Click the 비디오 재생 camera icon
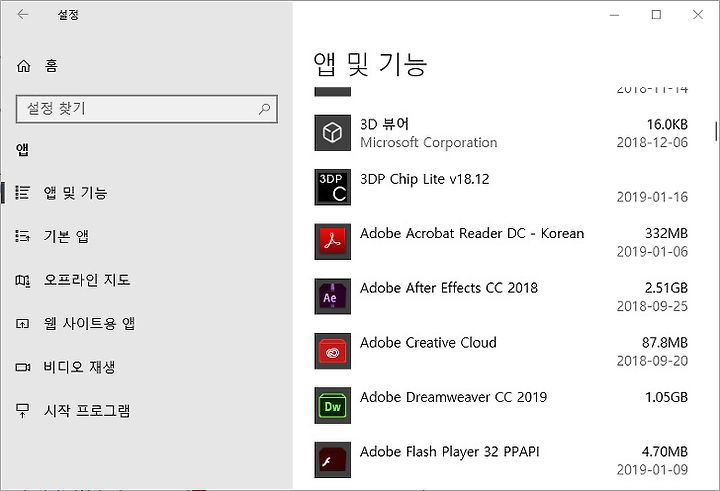Image resolution: width=720 pixels, height=491 pixels. pos(22,367)
